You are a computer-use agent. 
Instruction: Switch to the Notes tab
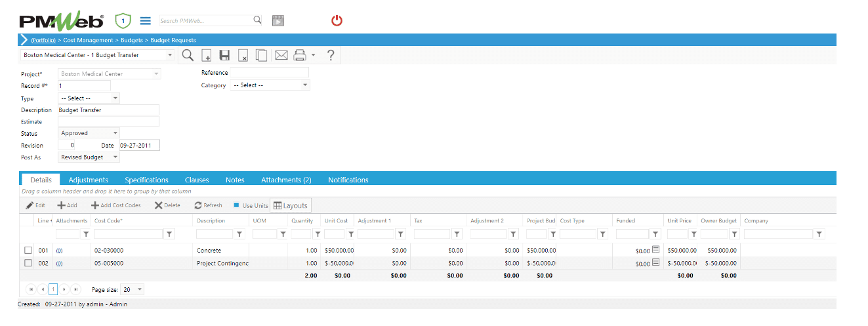tap(235, 180)
